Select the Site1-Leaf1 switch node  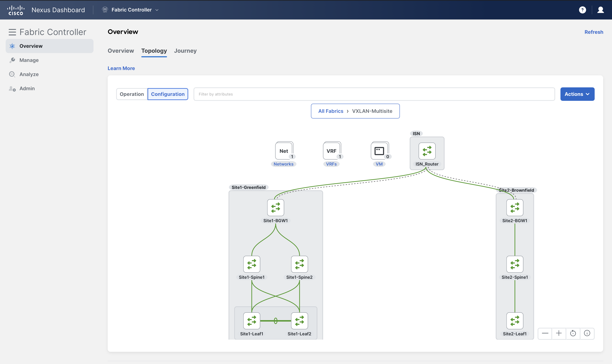251,321
